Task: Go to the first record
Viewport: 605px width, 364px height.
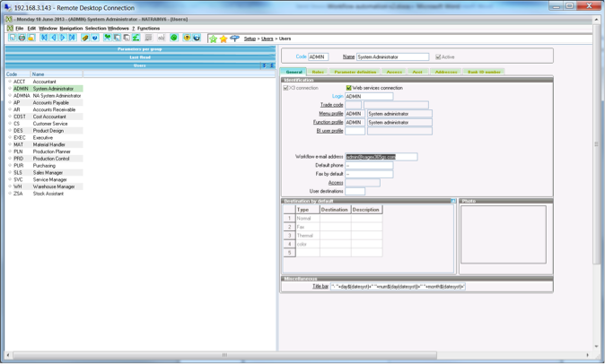Action: click(44, 39)
